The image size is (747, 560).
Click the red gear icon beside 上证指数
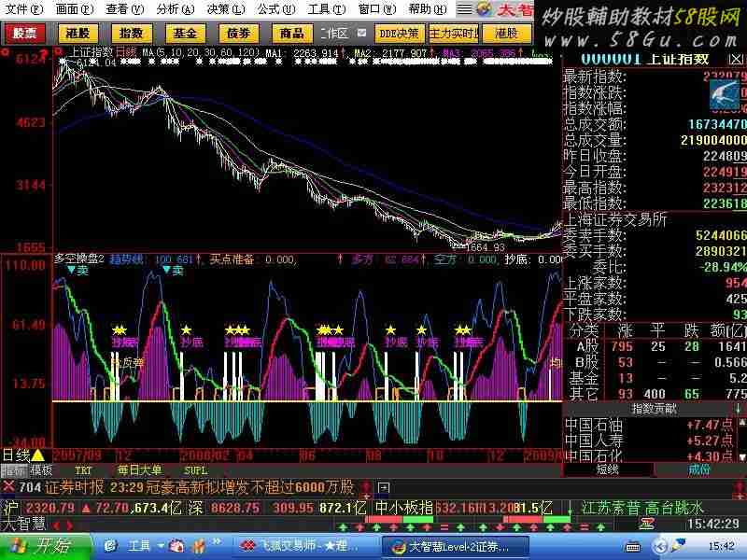point(58,51)
